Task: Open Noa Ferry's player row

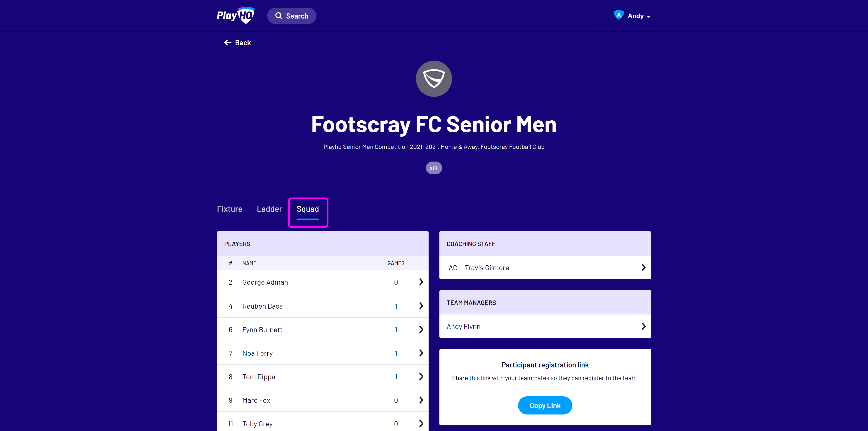Action: coord(323,353)
